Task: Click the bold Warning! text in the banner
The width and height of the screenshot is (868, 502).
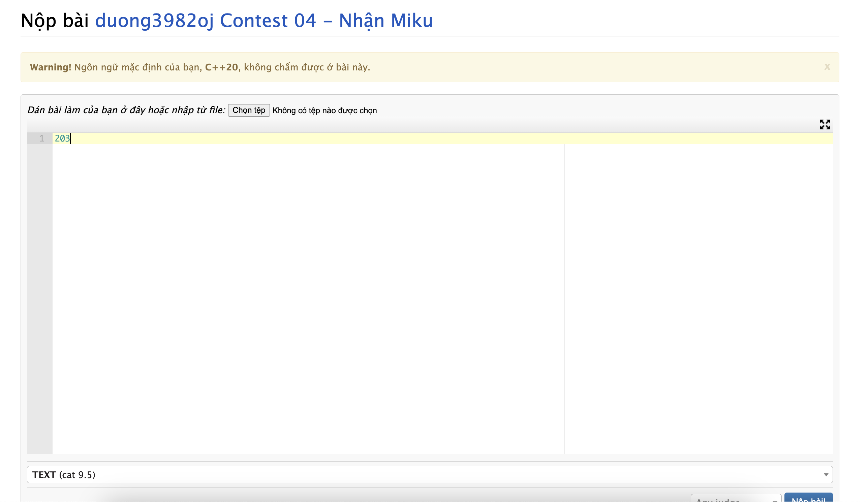Action: (x=50, y=67)
